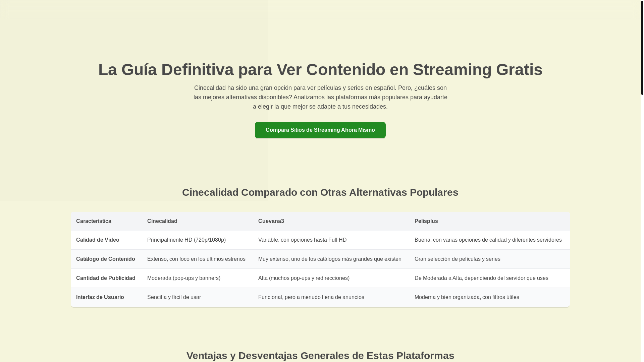The image size is (644, 362).
Task: Select the 'Interfaz de Usuario' row label
Action: click(100, 297)
